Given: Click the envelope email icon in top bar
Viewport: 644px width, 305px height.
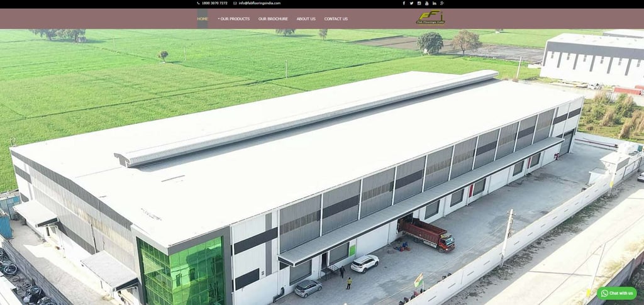Looking at the screenshot, I should click(x=235, y=3).
